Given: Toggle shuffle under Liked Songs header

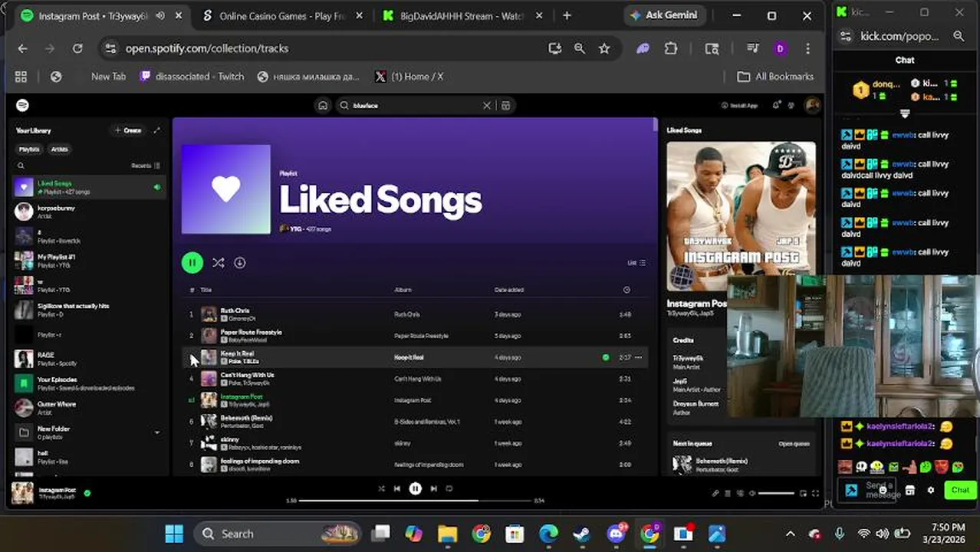Looking at the screenshot, I should click(219, 263).
